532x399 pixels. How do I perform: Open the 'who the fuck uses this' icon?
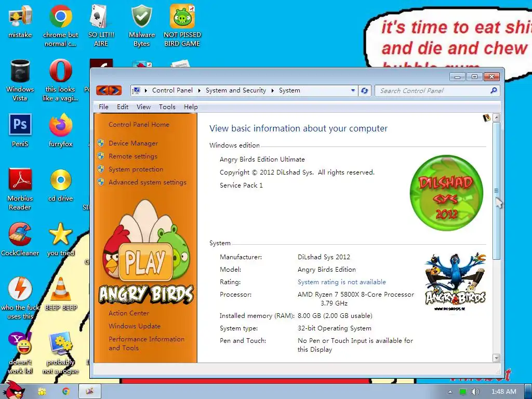click(x=20, y=298)
